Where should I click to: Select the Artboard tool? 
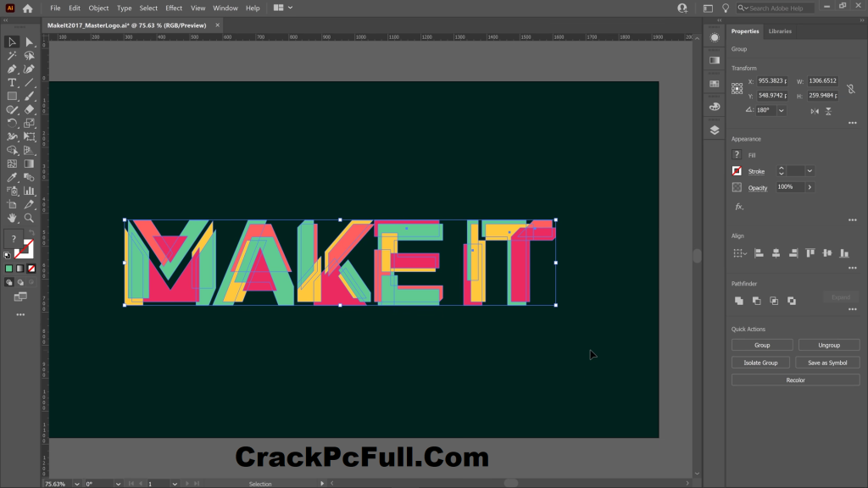coord(12,204)
